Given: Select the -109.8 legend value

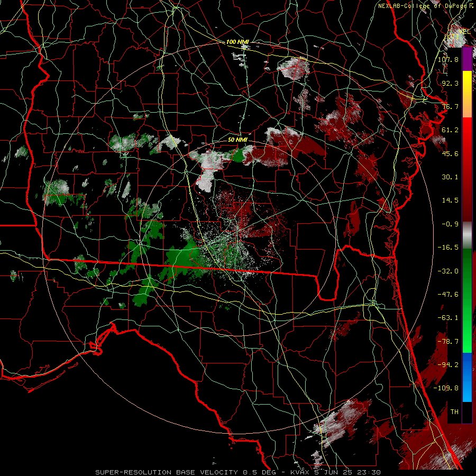Looking at the screenshot, I should click(x=446, y=388).
